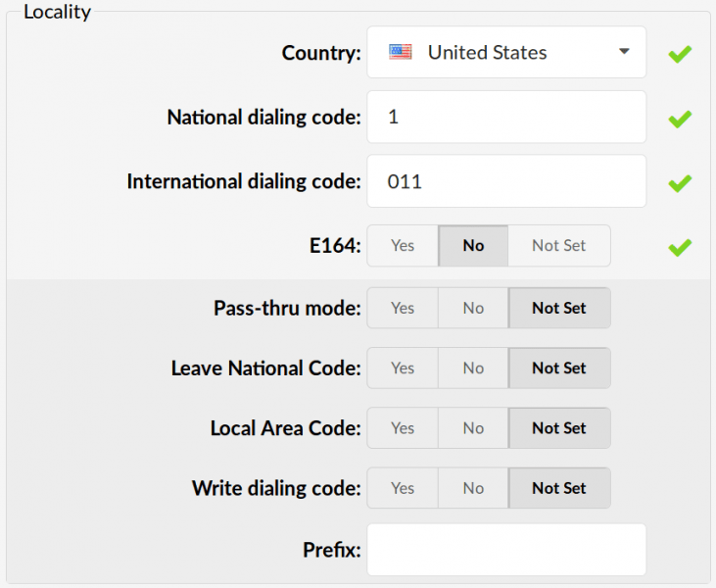Set E164 to Not Set
The image size is (716, 588).
click(559, 245)
